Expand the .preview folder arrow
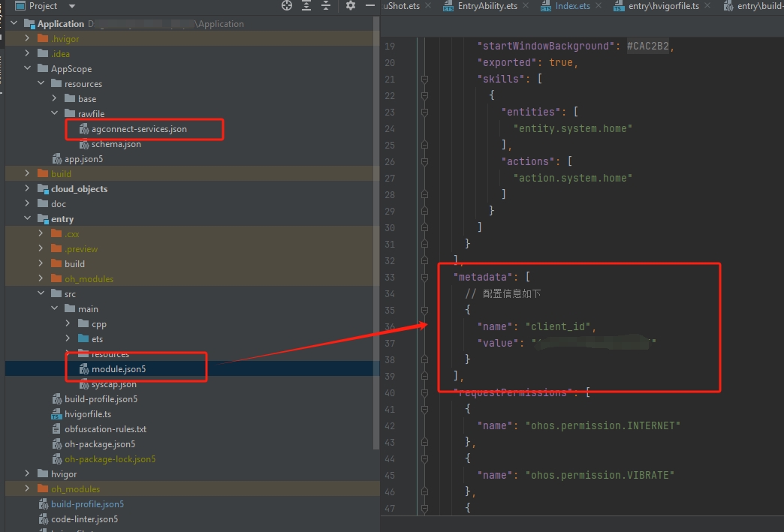The width and height of the screenshot is (784, 532). [41, 248]
